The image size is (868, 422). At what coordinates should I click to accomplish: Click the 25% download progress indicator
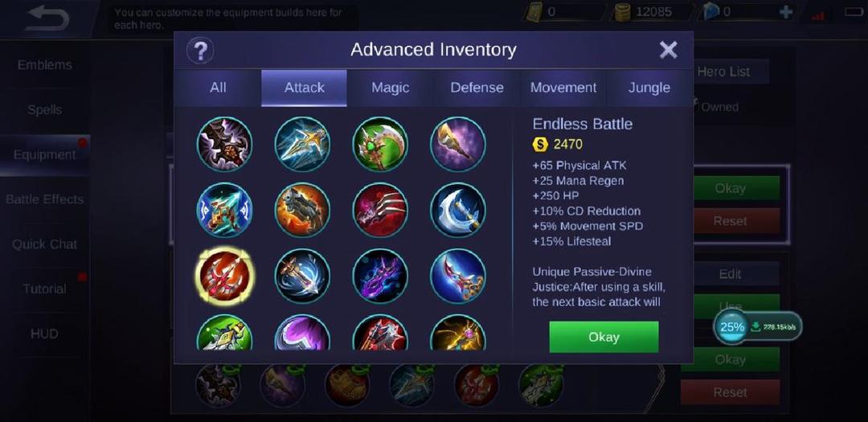[732, 326]
